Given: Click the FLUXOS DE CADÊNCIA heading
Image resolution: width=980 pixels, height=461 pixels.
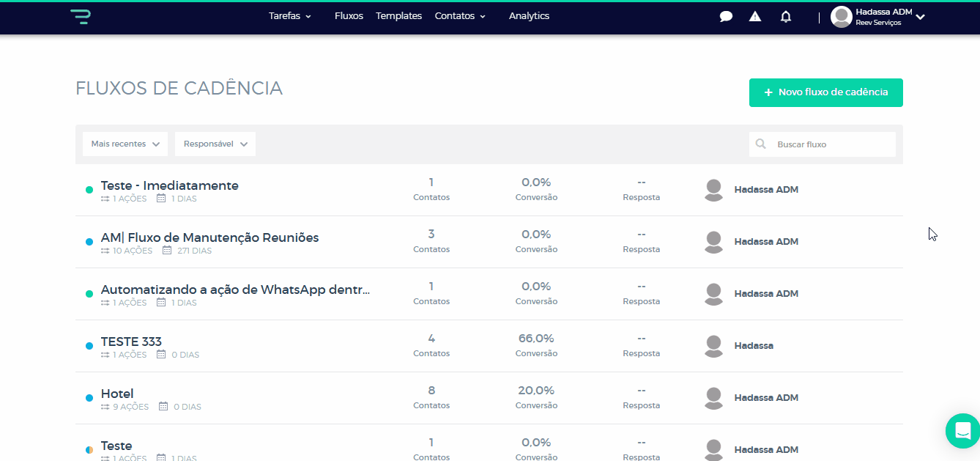Looking at the screenshot, I should [x=179, y=88].
